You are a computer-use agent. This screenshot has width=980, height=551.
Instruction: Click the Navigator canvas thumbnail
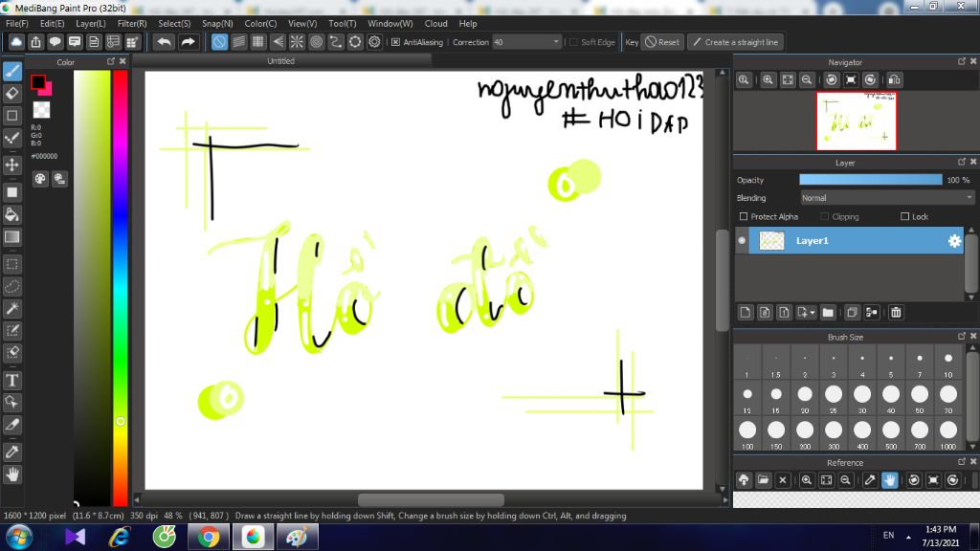click(857, 121)
